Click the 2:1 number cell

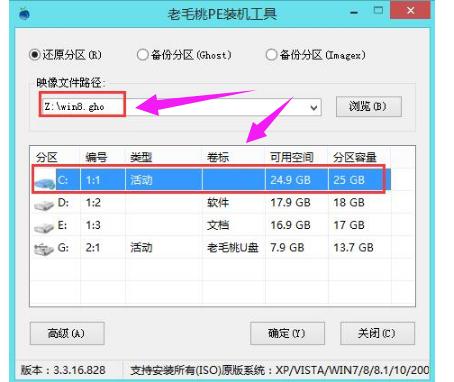[93, 247]
